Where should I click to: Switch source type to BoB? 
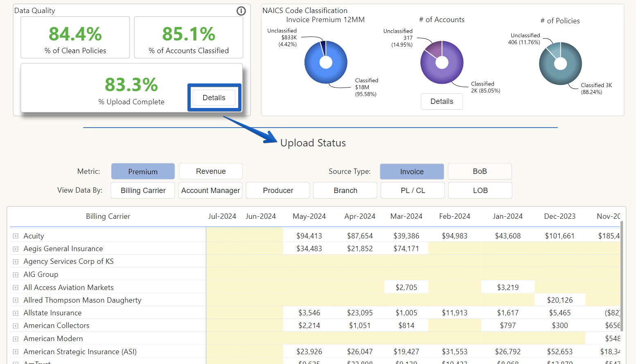pos(480,171)
